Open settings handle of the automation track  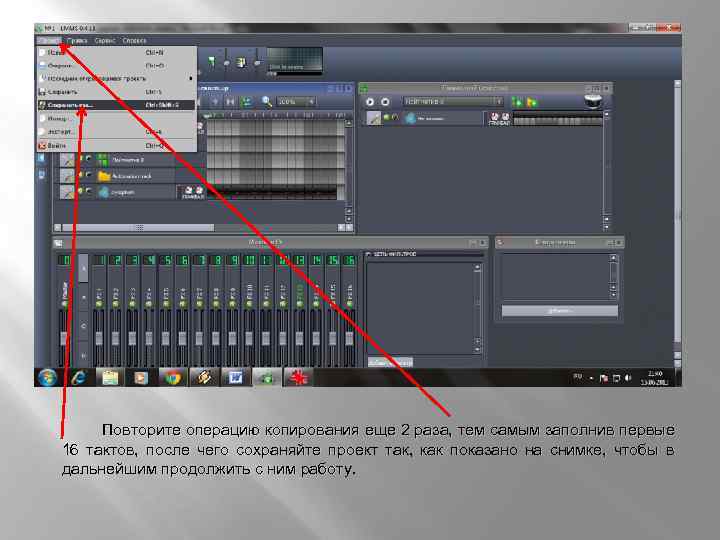[x=68, y=176]
